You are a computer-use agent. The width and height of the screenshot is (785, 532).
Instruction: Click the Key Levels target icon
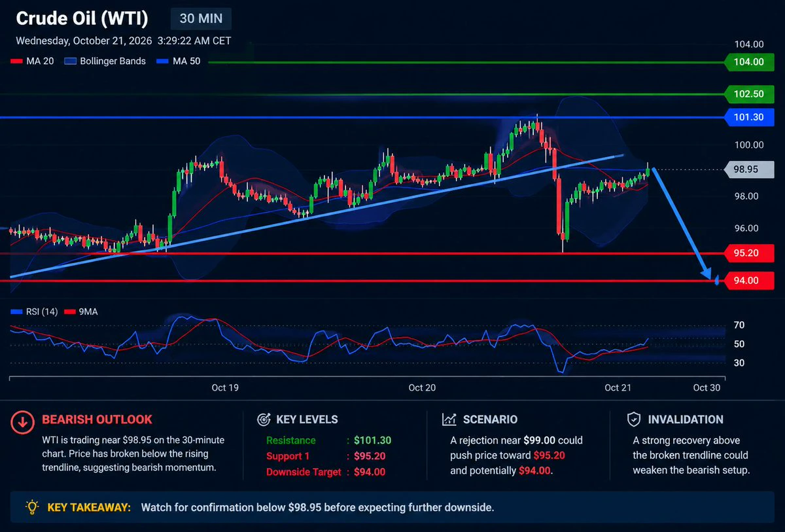point(264,419)
